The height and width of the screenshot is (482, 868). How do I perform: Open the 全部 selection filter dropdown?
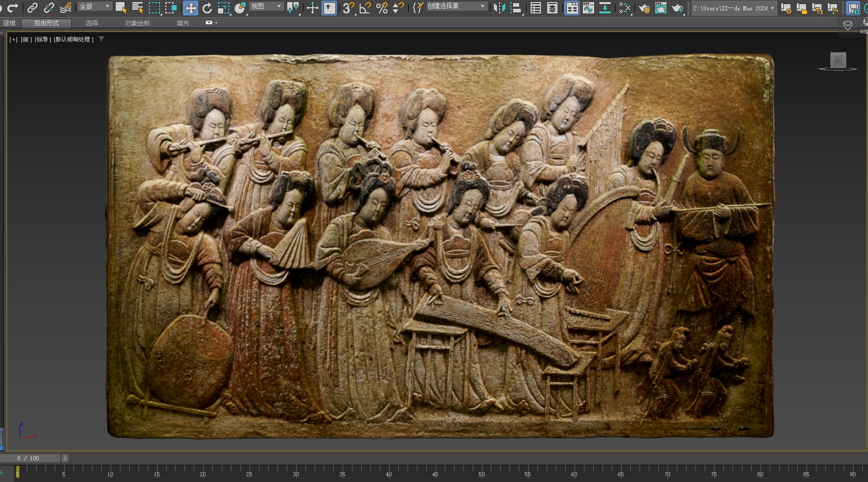point(95,7)
